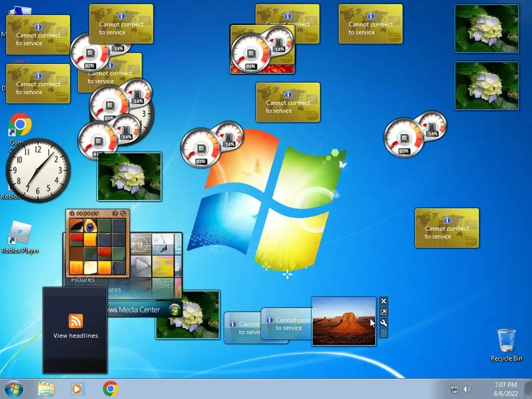Open options via the wrench on desert slideshow
This screenshot has width=532, height=399.
(384, 323)
